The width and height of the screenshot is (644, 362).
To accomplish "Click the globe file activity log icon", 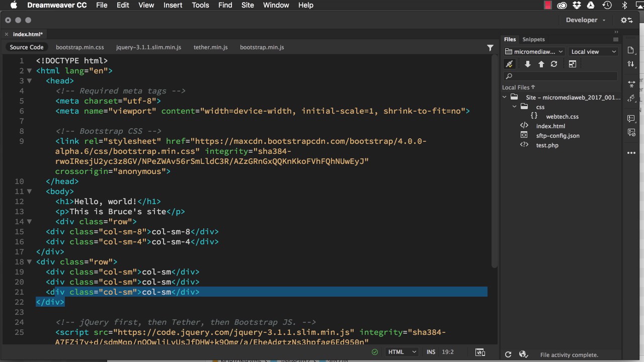I will point(523,354).
